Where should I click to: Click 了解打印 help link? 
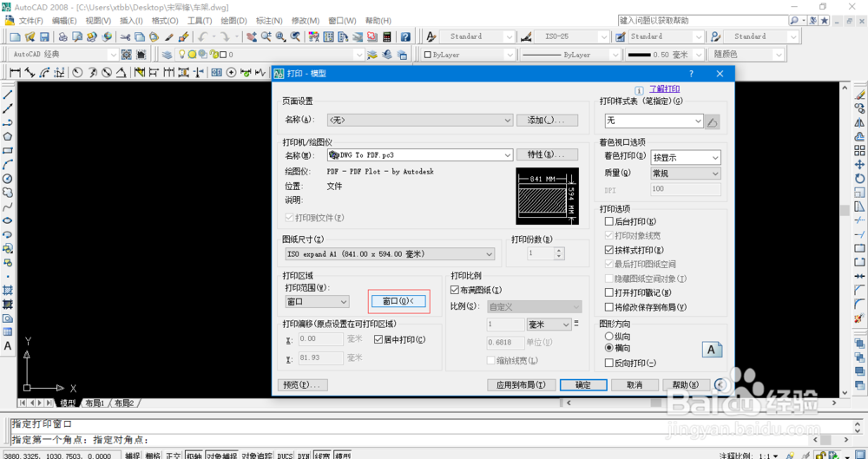pos(664,89)
